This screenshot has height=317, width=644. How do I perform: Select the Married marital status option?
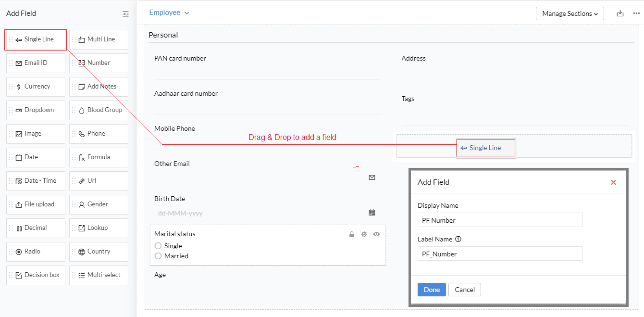159,256
